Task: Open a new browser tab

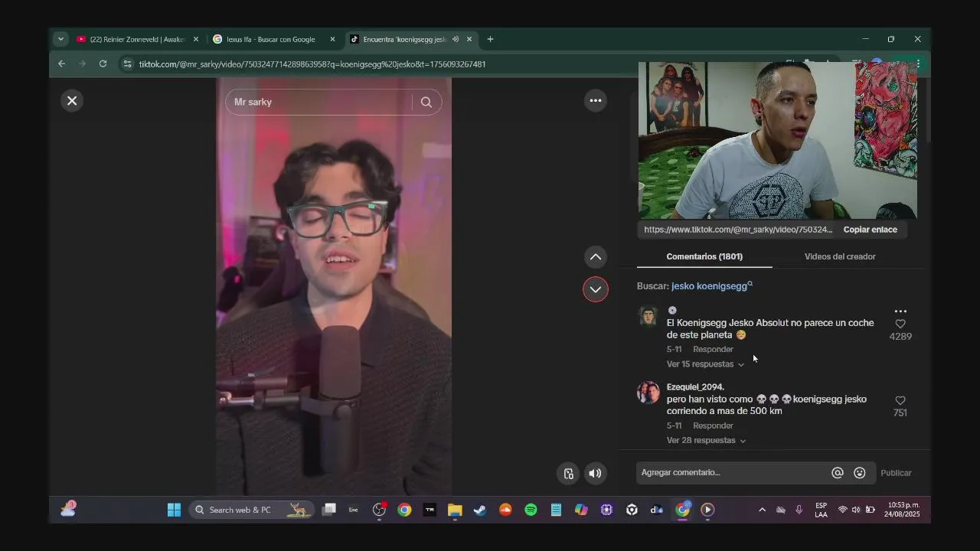Action: 490,39
